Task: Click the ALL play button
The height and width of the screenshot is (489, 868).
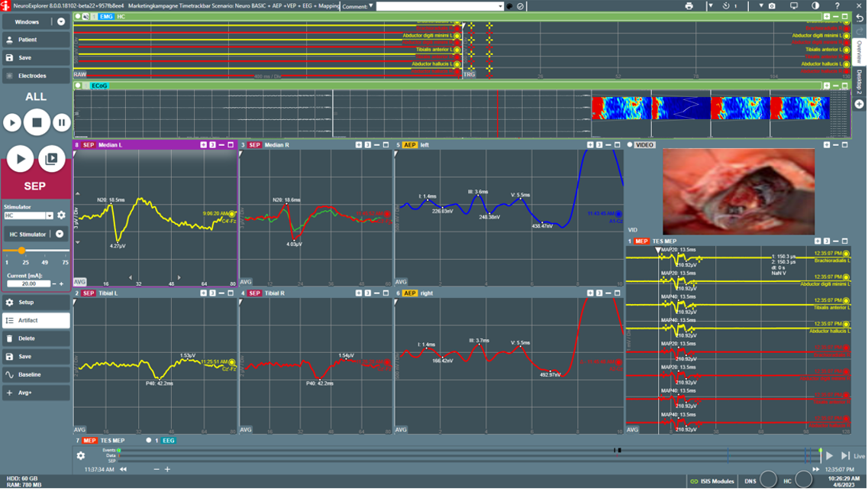Action: [x=12, y=122]
